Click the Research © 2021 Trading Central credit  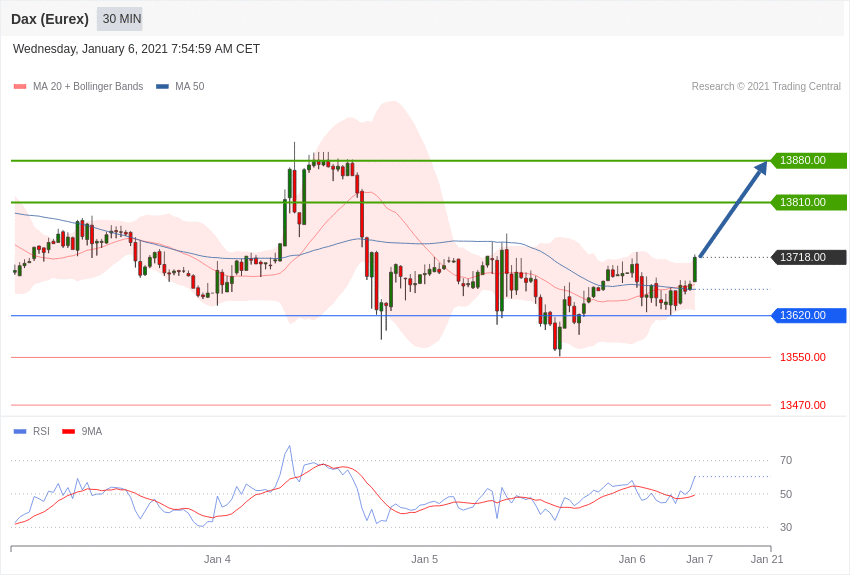(766, 86)
